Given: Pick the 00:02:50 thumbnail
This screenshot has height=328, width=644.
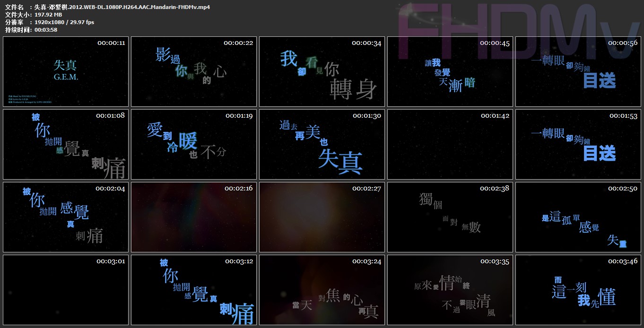Looking at the screenshot, I should pos(578,217).
